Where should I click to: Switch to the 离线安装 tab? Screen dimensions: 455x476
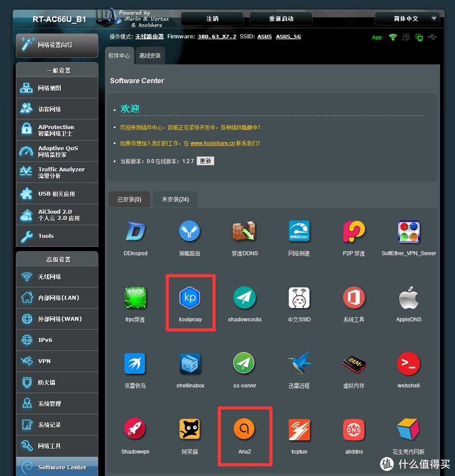pos(150,56)
